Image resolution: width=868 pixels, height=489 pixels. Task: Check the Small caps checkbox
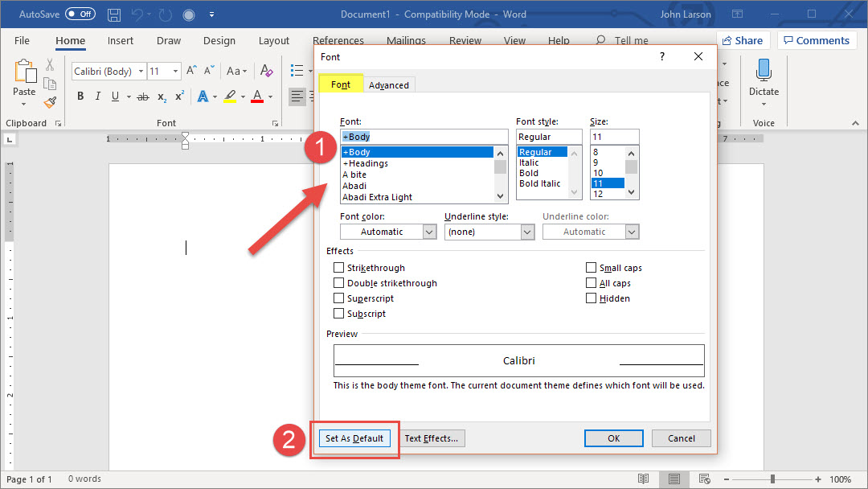592,268
